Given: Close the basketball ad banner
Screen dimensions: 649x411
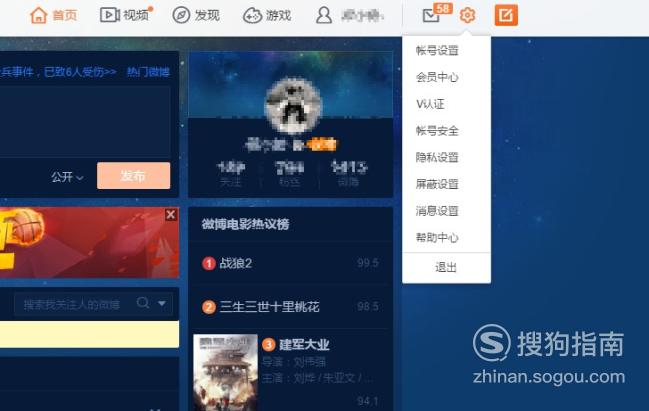Looking at the screenshot, I should pyautogui.click(x=171, y=214).
